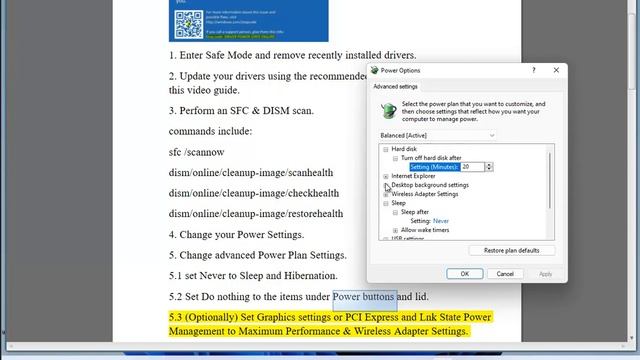Expand the Allow wake timers node
640x360 pixels.
click(x=395, y=230)
